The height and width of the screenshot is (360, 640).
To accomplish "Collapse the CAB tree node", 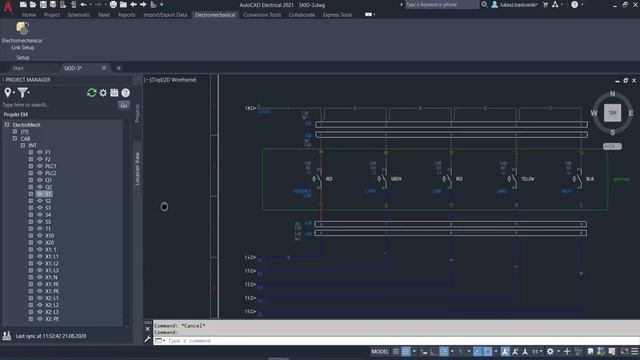I will click(15, 138).
